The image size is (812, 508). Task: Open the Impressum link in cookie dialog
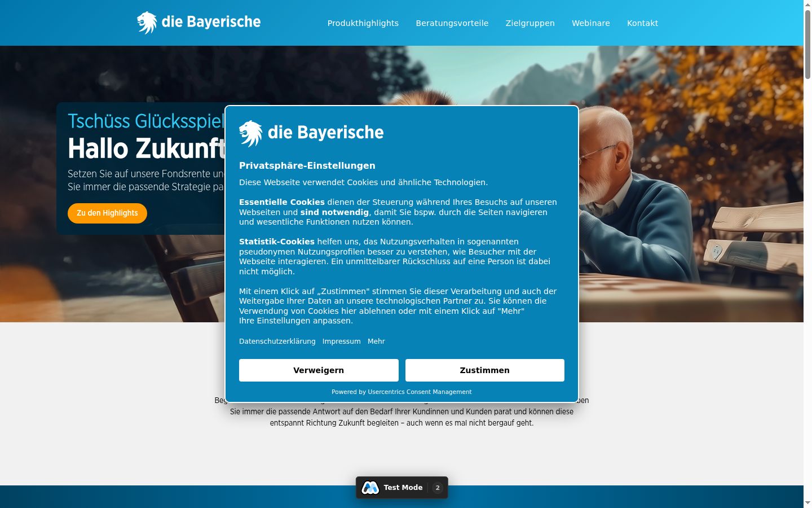[342, 341]
